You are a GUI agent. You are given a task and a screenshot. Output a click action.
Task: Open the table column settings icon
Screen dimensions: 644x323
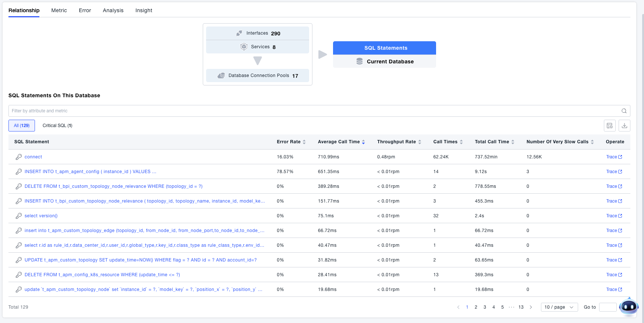coord(609,126)
